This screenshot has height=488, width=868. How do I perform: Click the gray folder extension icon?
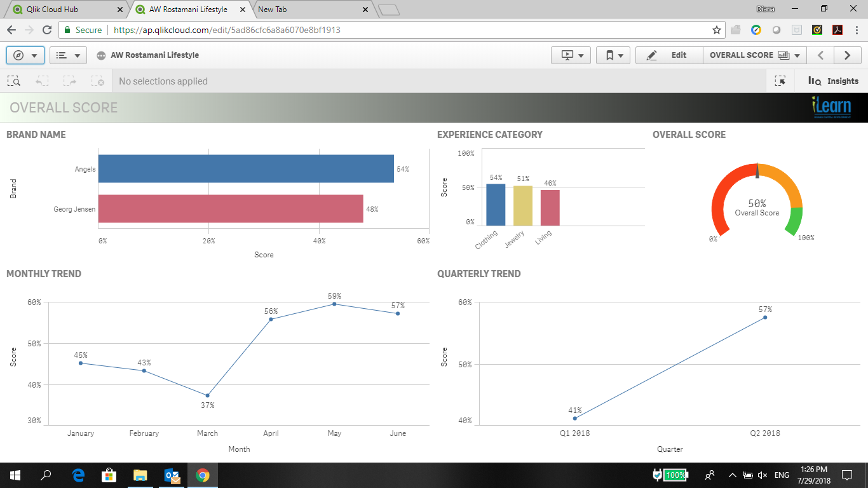coord(736,30)
